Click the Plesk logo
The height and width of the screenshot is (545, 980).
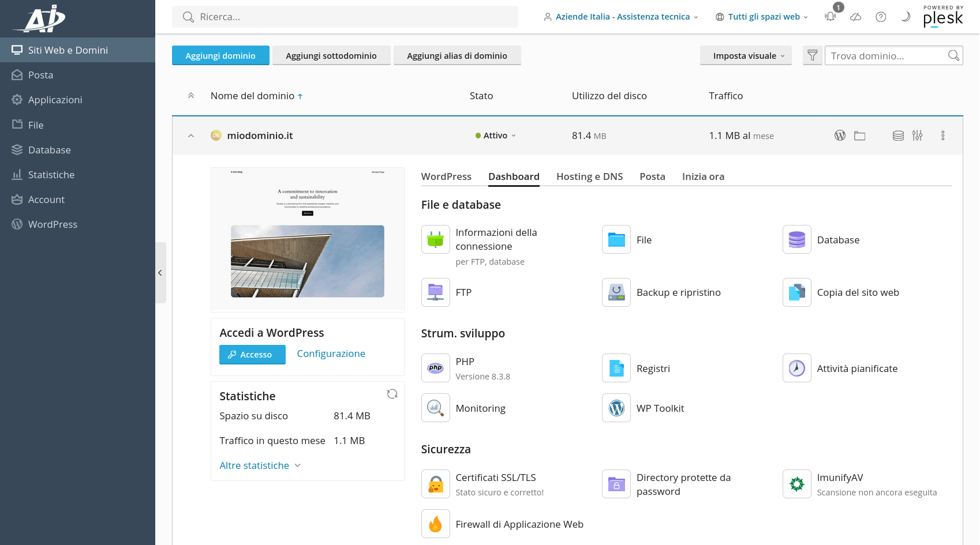point(943,17)
